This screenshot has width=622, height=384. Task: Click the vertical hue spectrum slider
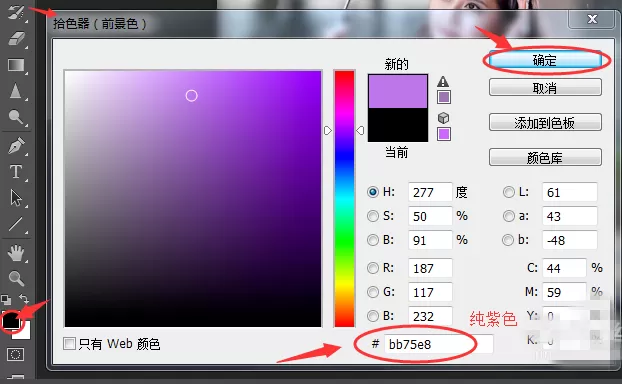coord(344,199)
